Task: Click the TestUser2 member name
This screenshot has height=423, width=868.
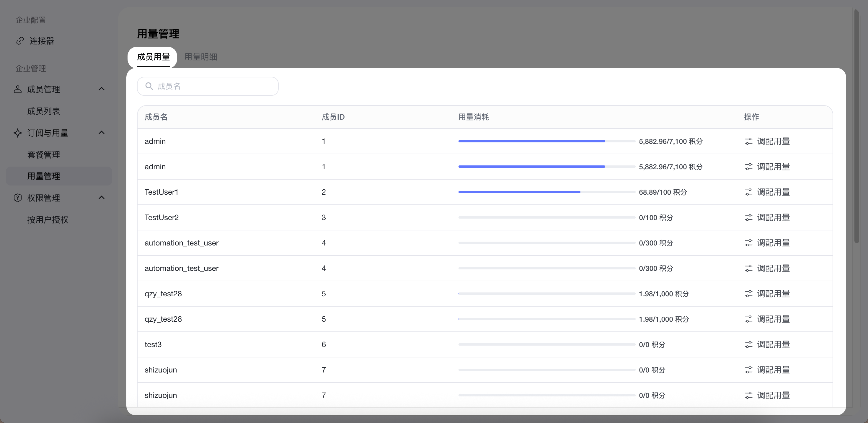Action: coord(161,217)
